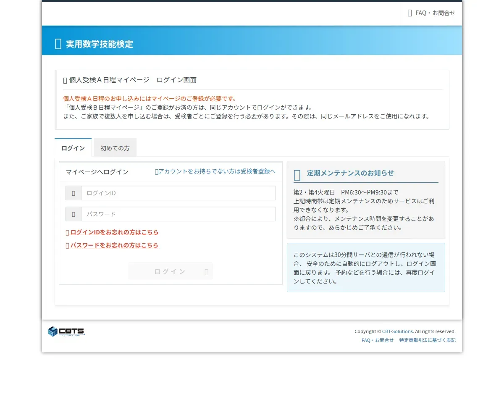Open アカウントをお持ちでない方は受検者登録へ link

[215, 171]
